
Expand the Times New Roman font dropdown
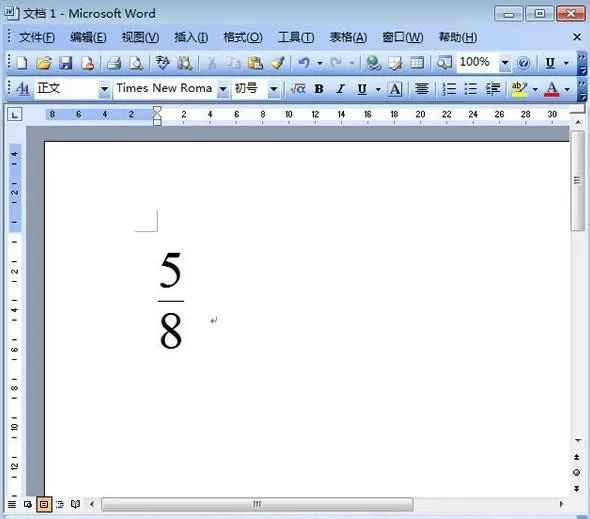223,89
